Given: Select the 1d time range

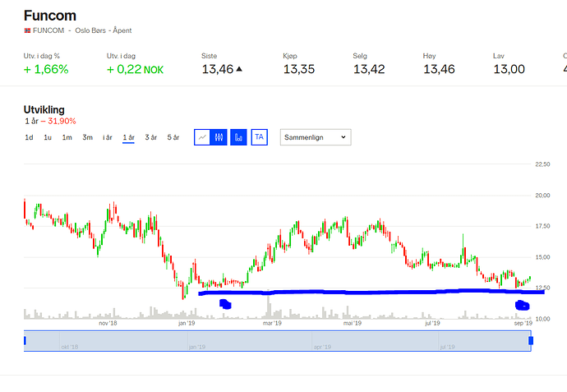Looking at the screenshot, I should point(29,137).
